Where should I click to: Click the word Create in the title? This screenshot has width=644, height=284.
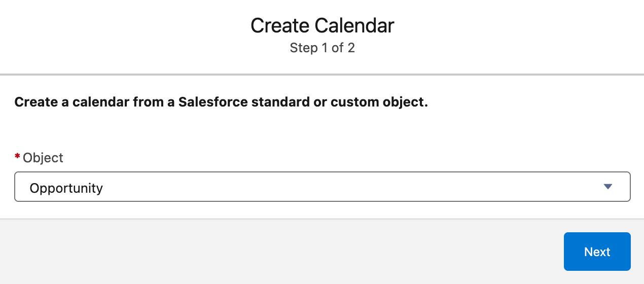click(279, 26)
